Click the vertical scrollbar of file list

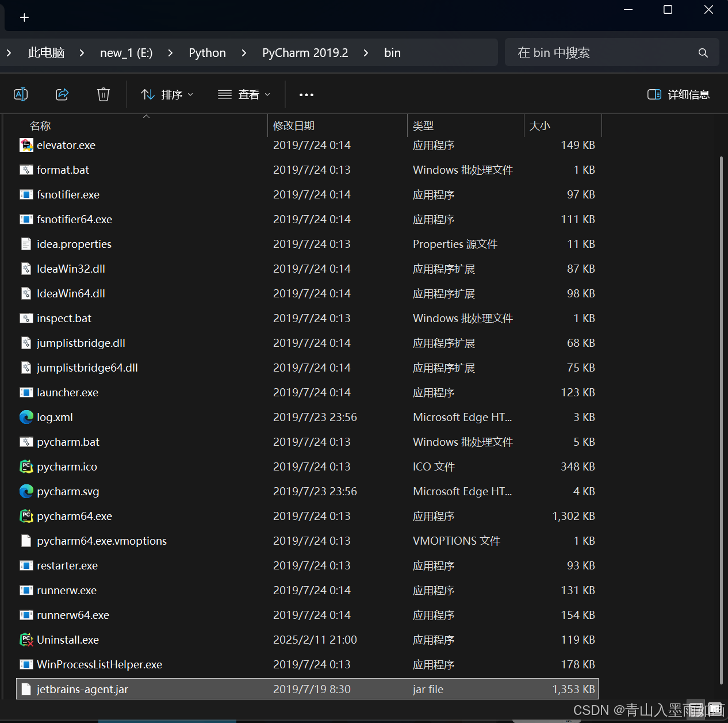[x=721, y=420]
